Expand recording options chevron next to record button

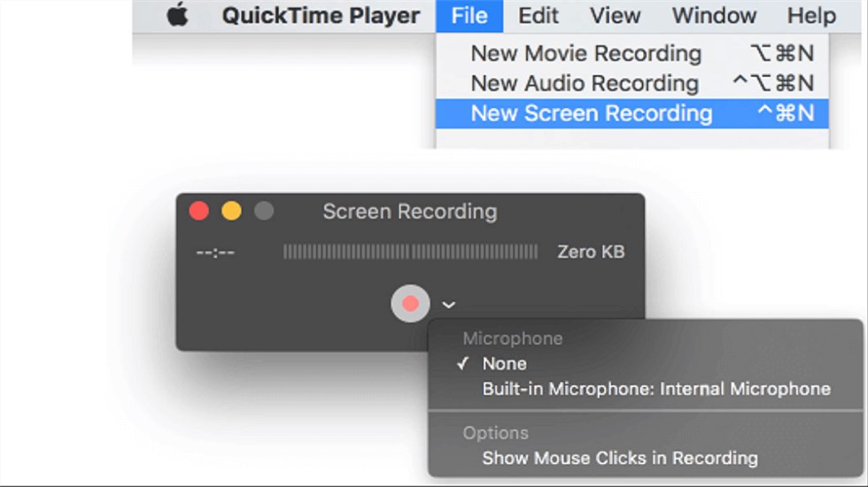pos(448,305)
